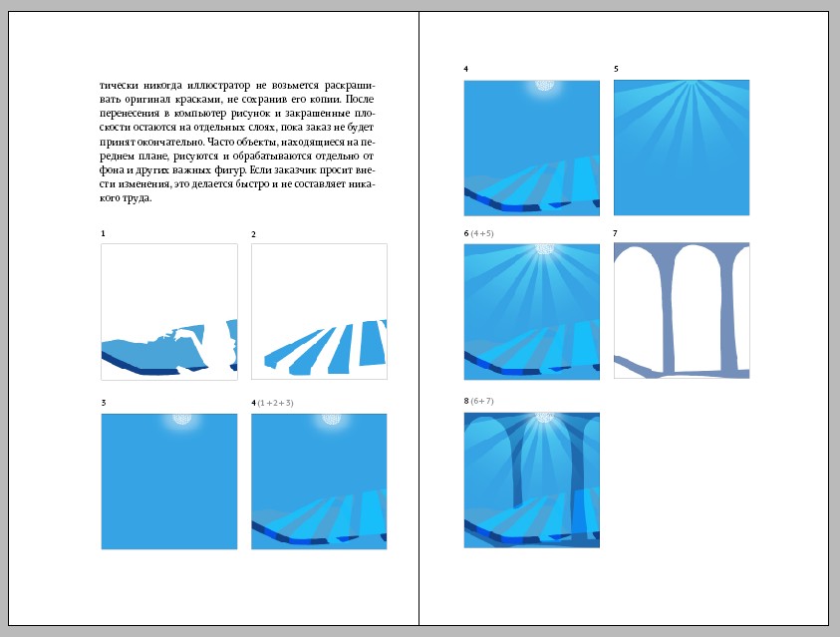
Task: Click the caption "4 (1+2+3)"
Action: [273, 403]
